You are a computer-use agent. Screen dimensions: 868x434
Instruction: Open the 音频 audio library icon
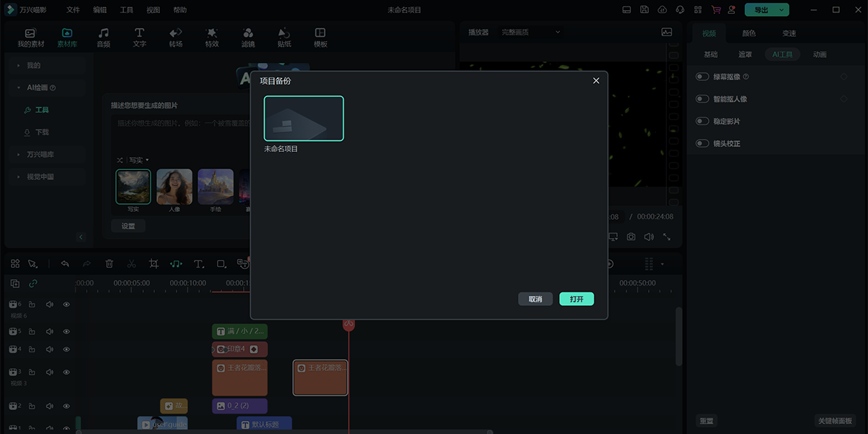[x=103, y=38]
